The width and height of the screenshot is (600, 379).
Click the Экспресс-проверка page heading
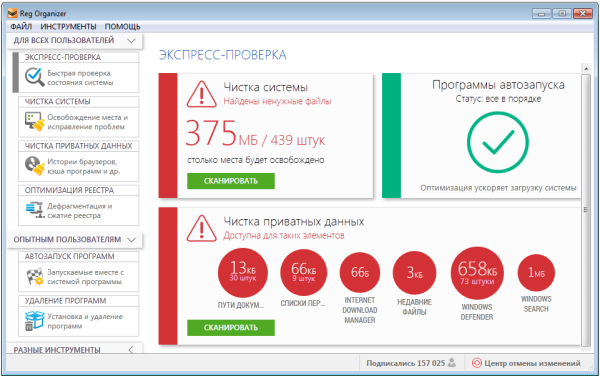pyautogui.click(x=223, y=55)
